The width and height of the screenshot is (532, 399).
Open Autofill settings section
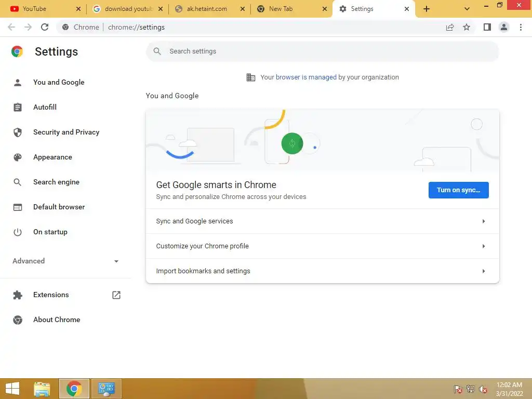45,107
